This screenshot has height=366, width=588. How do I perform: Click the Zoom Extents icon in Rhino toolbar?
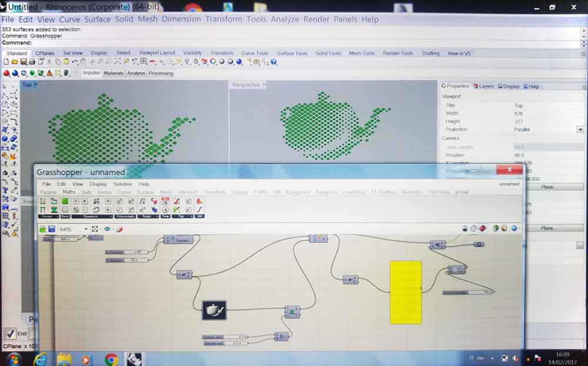point(118,62)
